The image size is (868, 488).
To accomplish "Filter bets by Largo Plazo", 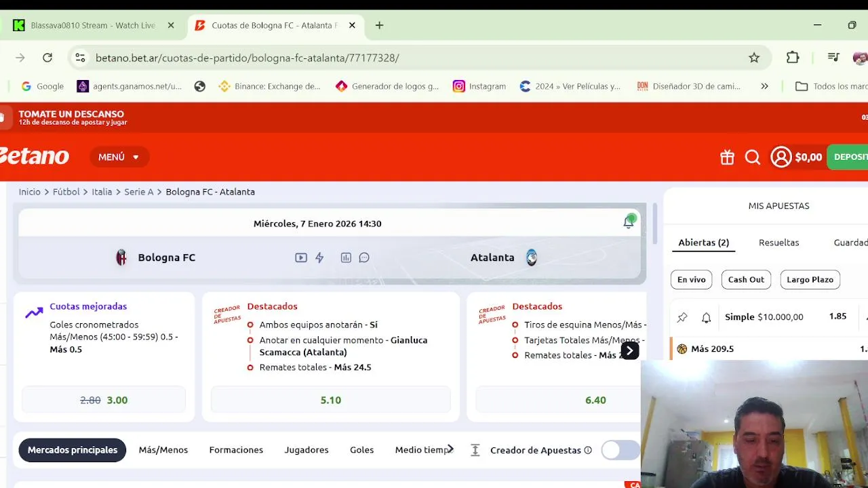I will click(x=810, y=279).
